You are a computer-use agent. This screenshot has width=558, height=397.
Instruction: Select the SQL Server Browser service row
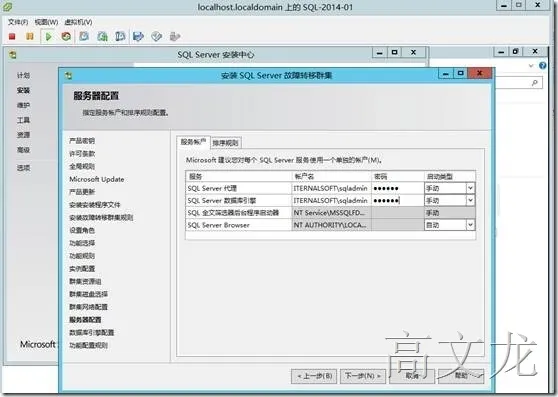coord(238,225)
